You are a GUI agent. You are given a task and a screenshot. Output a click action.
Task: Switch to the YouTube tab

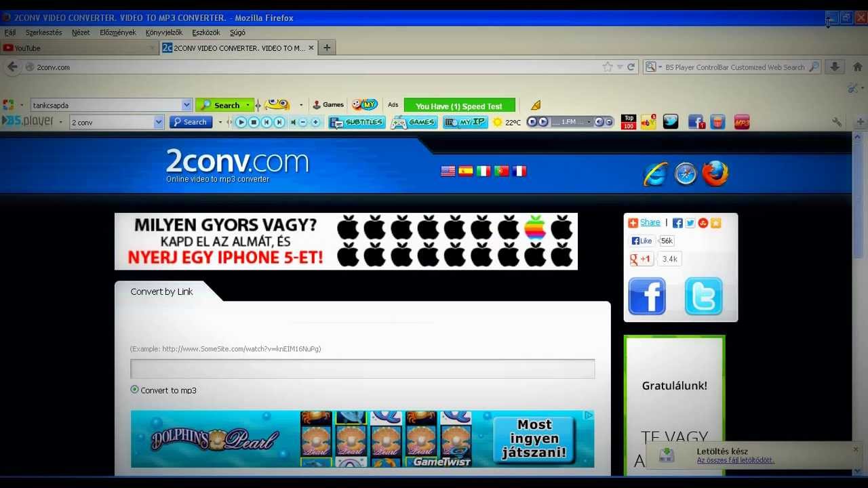(79, 48)
